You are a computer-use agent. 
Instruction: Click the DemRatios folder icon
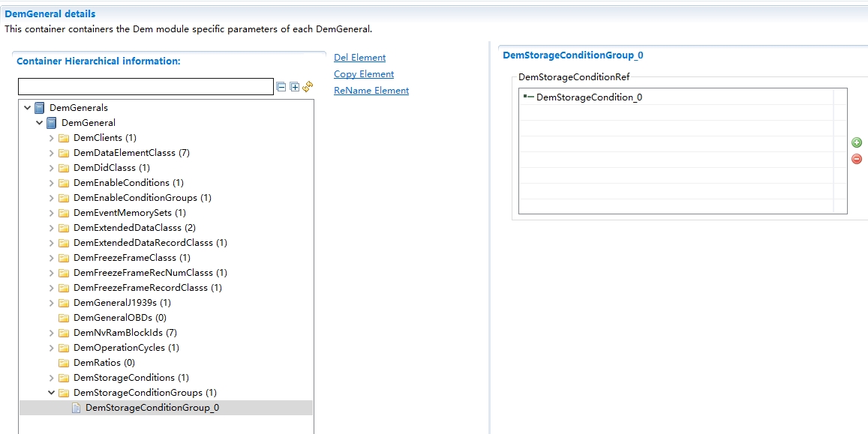(x=65, y=362)
